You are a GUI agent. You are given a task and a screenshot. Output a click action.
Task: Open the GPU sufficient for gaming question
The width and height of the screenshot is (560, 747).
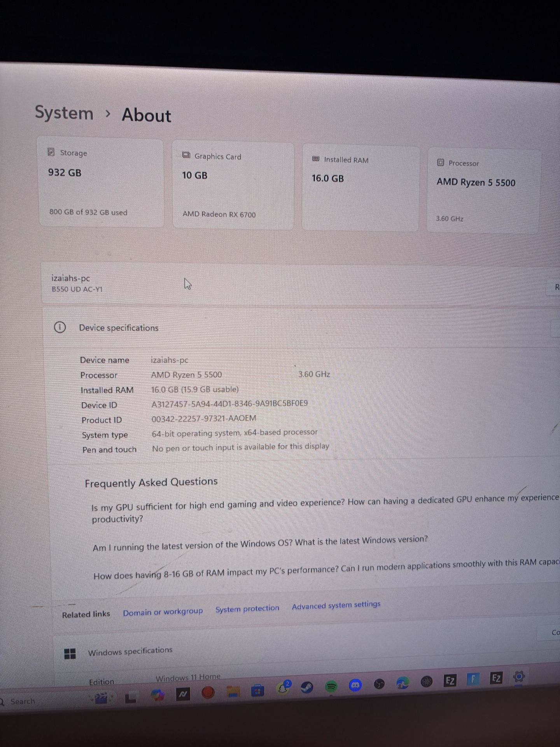325,509
